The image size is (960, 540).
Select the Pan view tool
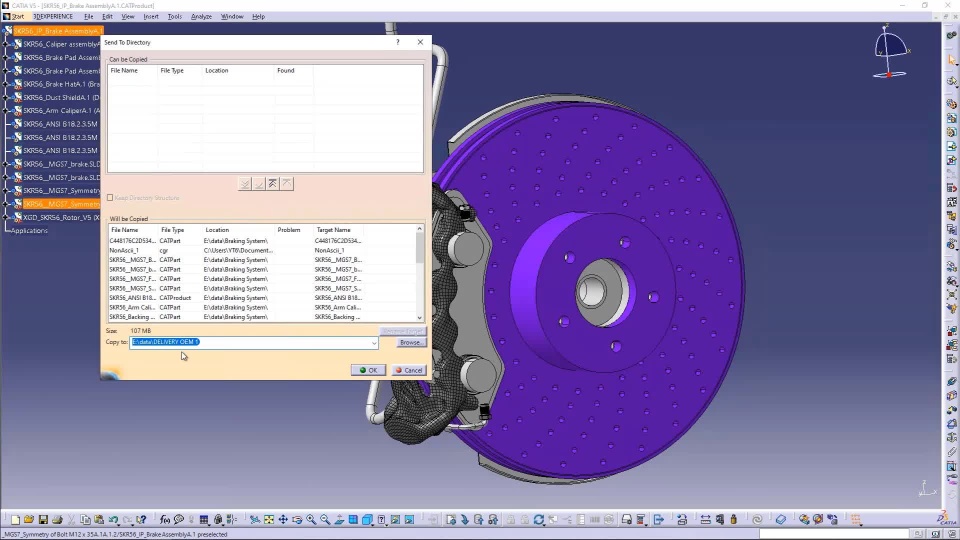point(283,520)
